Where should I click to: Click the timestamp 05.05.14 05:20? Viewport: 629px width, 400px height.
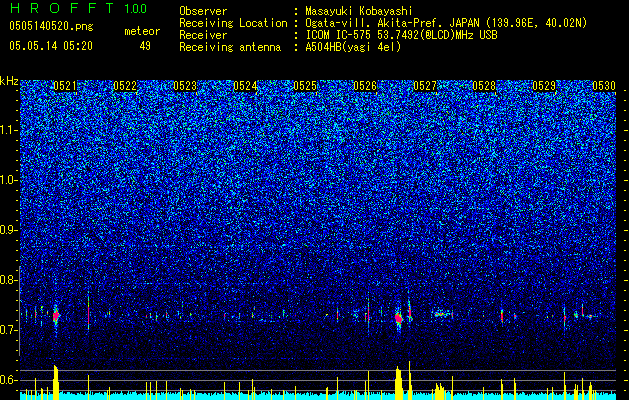[51, 46]
